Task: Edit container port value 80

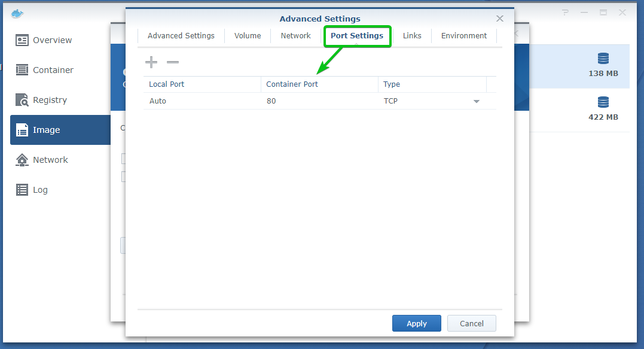Action: point(319,101)
